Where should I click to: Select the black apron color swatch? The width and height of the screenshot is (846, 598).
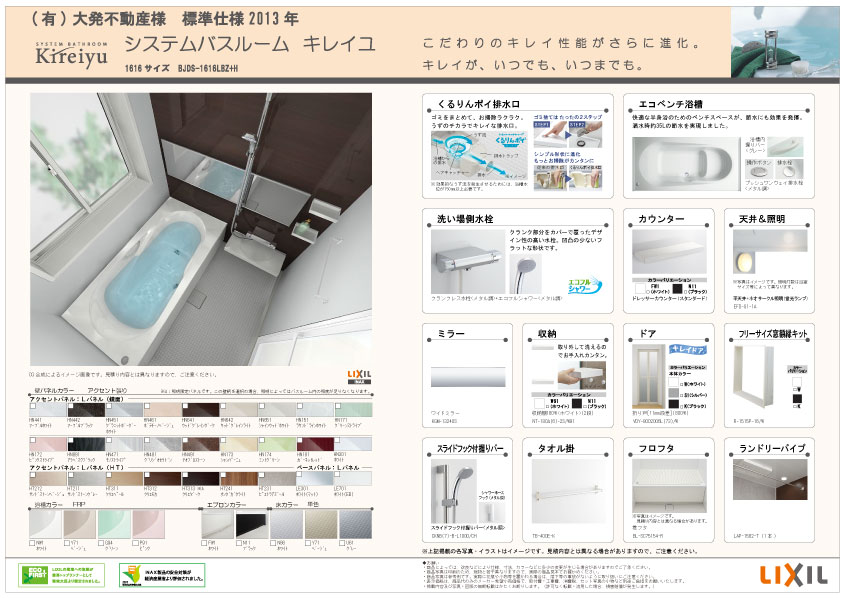[251, 525]
